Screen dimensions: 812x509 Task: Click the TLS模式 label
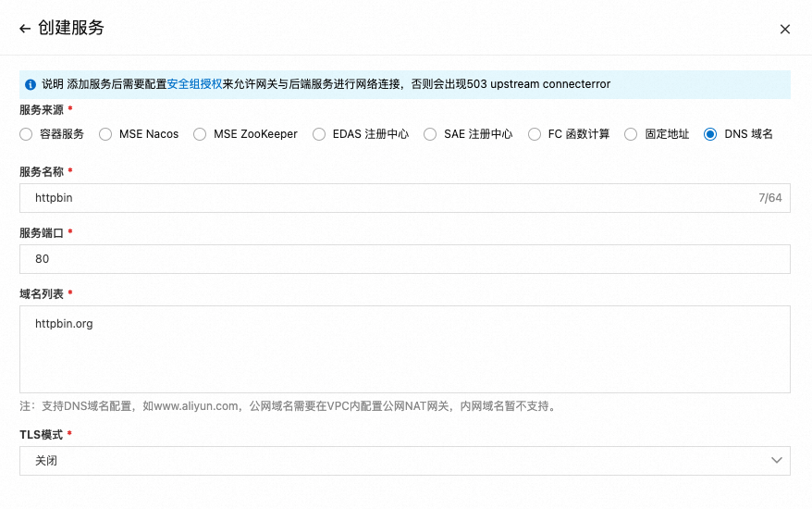click(41, 435)
